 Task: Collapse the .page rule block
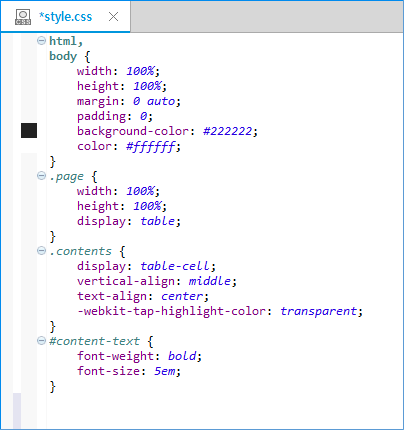click(x=41, y=176)
